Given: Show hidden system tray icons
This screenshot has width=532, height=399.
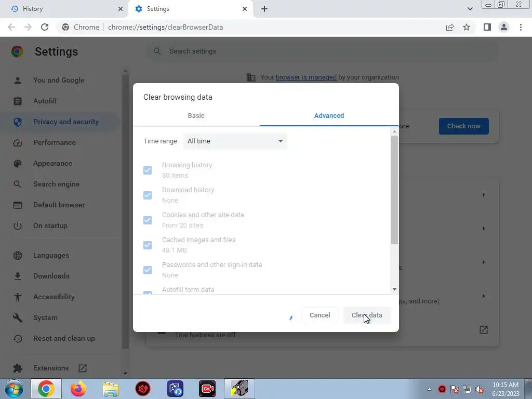Looking at the screenshot, I should [429, 389].
